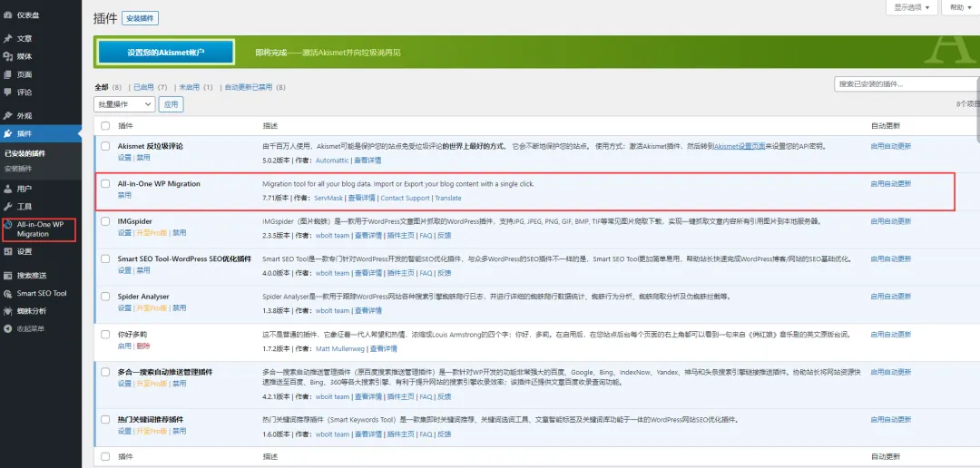Open the 仪表盘 dashboard icon
The image size is (980, 468).
tap(7, 15)
